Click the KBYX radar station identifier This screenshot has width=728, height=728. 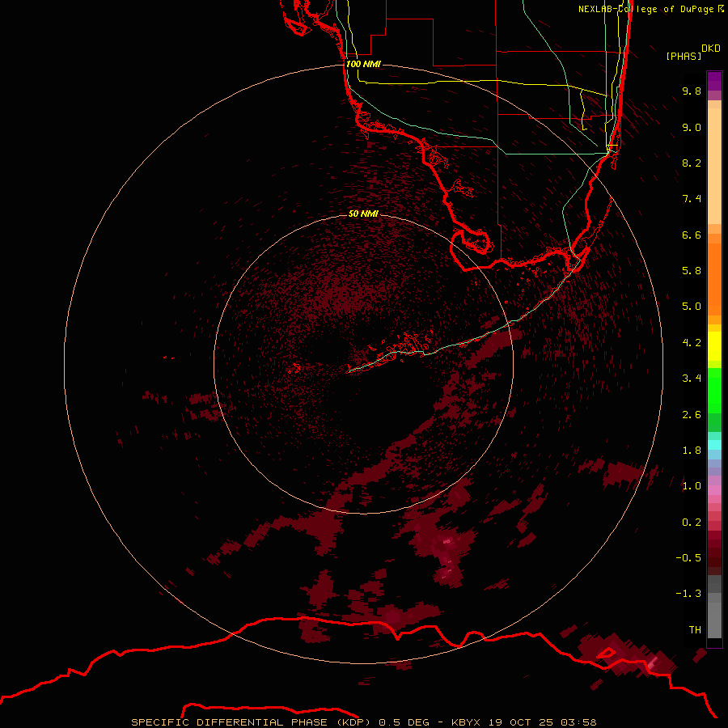(x=468, y=722)
